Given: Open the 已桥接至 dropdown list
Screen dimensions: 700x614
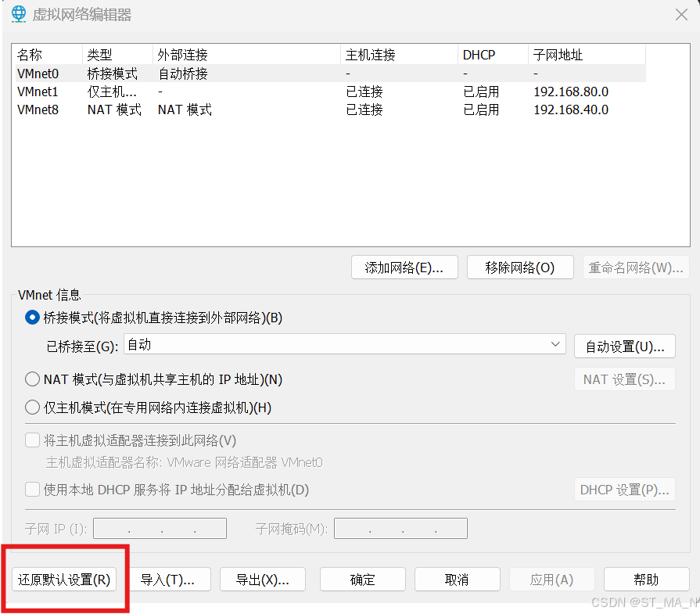Looking at the screenshot, I should click(x=345, y=344).
